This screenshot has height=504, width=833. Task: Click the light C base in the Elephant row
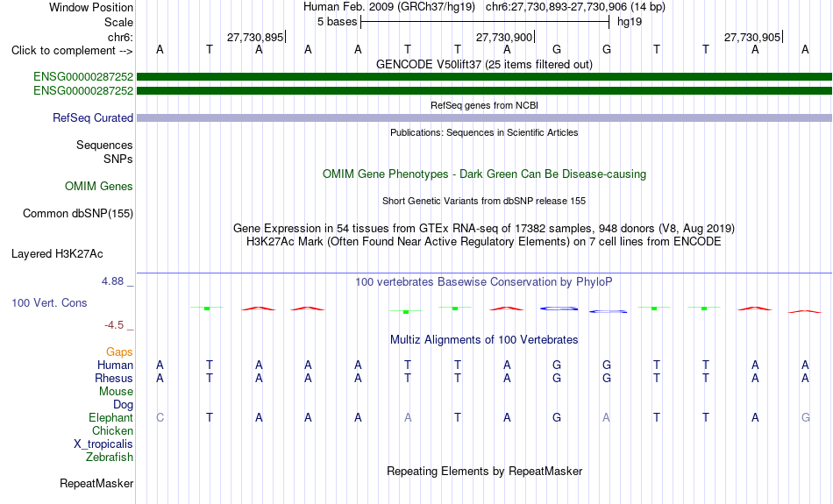tap(160, 418)
